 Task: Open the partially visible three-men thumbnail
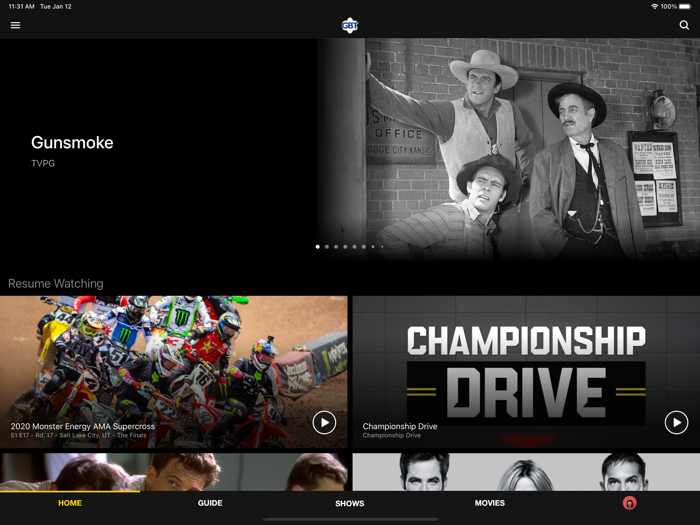coord(174,472)
